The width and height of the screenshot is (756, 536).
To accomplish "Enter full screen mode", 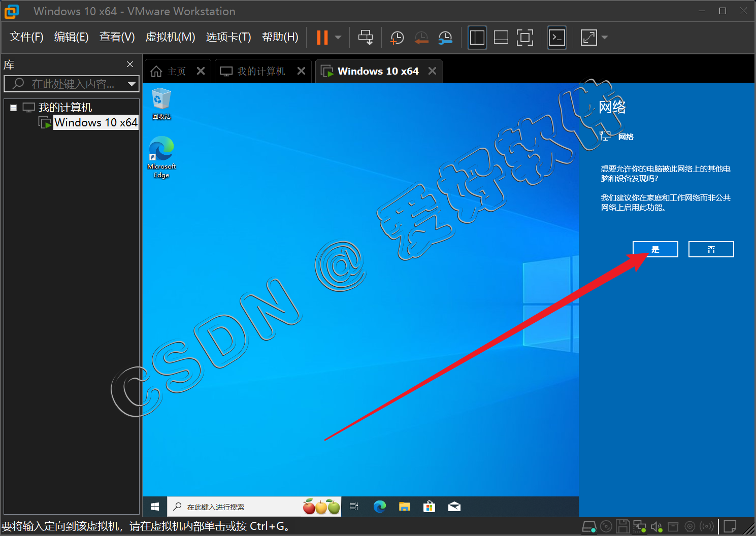I will coord(525,38).
